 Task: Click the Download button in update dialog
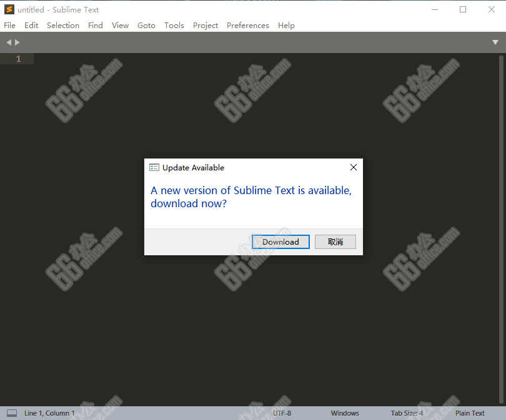[280, 242]
